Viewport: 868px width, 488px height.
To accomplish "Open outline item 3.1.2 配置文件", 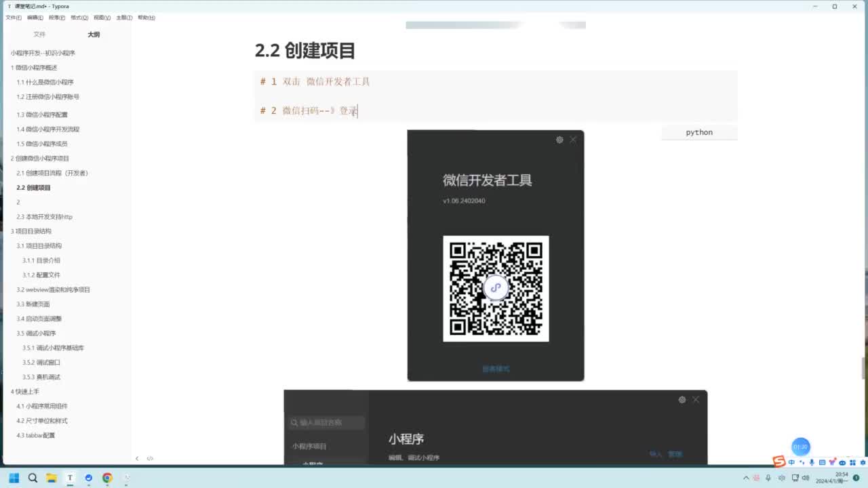I will (x=41, y=275).
